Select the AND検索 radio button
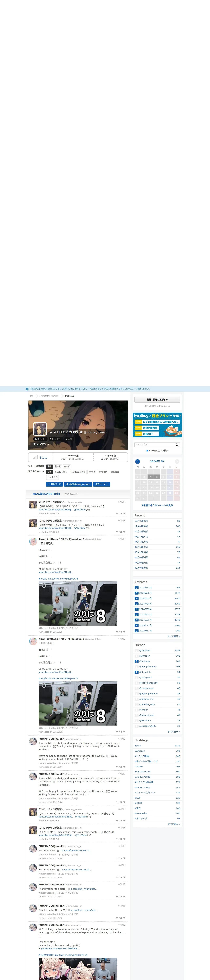Screen dimensions: 210x980 pyautogui.click(x=148, y=451)
